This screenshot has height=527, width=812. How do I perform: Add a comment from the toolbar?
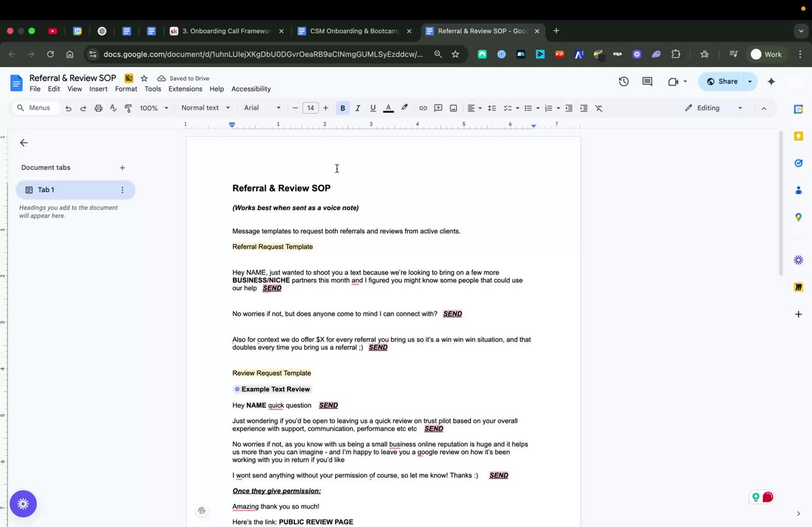coord(438,108)
